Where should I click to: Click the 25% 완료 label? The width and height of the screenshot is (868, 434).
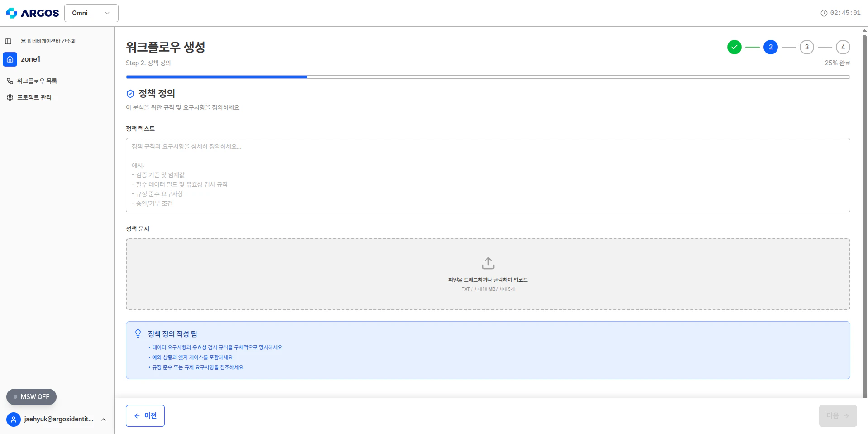pyautogui.click(x=838, y=63)
